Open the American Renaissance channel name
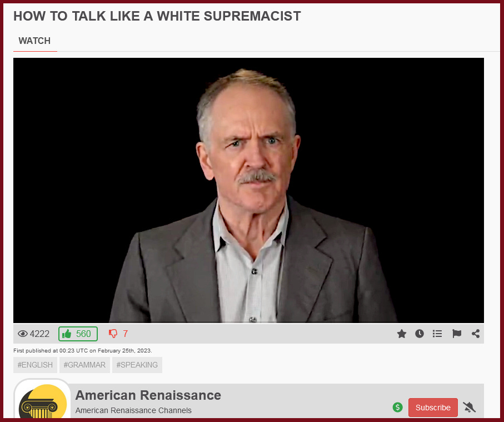 (x=148, y=395)
